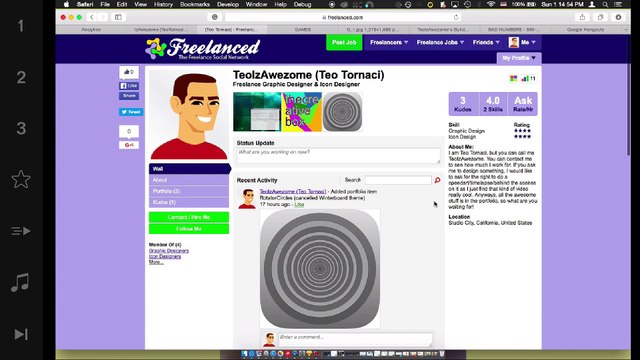Click the Recent Activity search field
This screenshot has height=360, width=640.
(398, 180)
